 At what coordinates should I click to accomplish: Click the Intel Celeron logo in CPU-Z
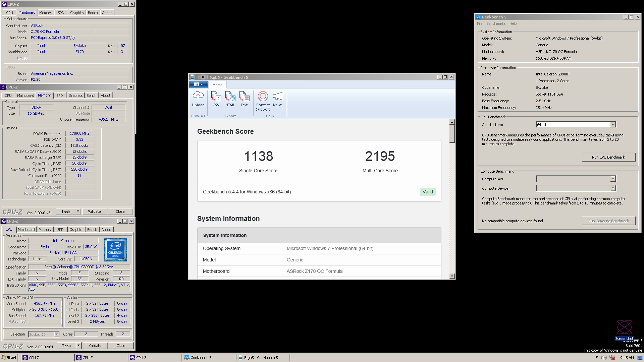[x=115, y=250]
